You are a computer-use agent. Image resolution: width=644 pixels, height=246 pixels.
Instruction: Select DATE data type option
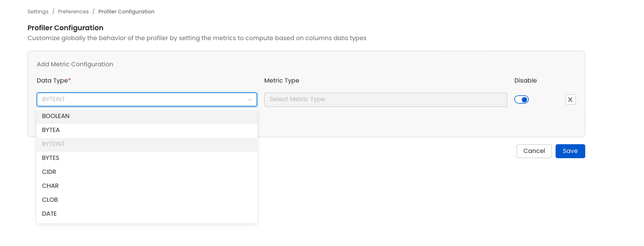pos(49,213)
